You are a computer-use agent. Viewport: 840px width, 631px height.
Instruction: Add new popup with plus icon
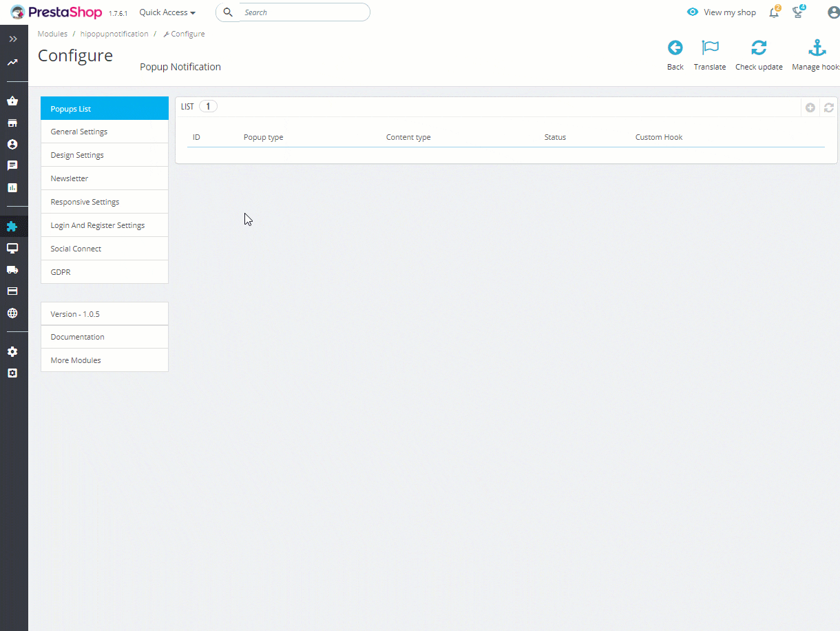pos(810,107)
